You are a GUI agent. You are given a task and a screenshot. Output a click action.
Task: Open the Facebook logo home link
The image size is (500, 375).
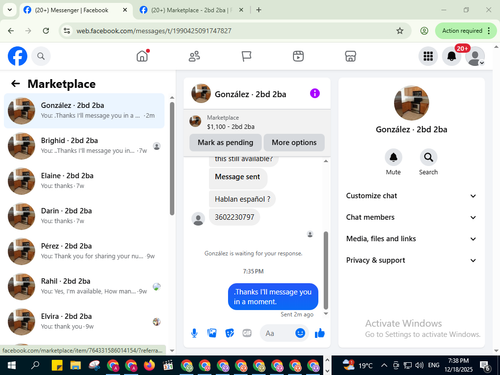click(x=17, y=56)
